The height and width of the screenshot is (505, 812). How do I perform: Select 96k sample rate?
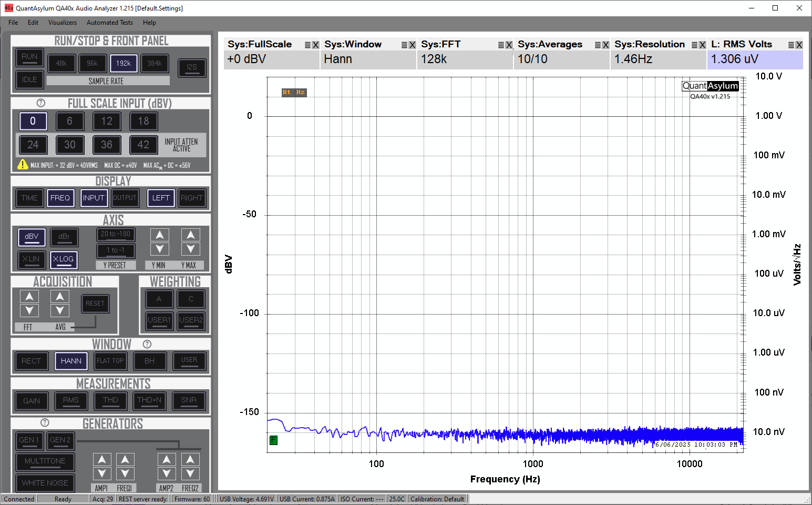tap(92, 64)
